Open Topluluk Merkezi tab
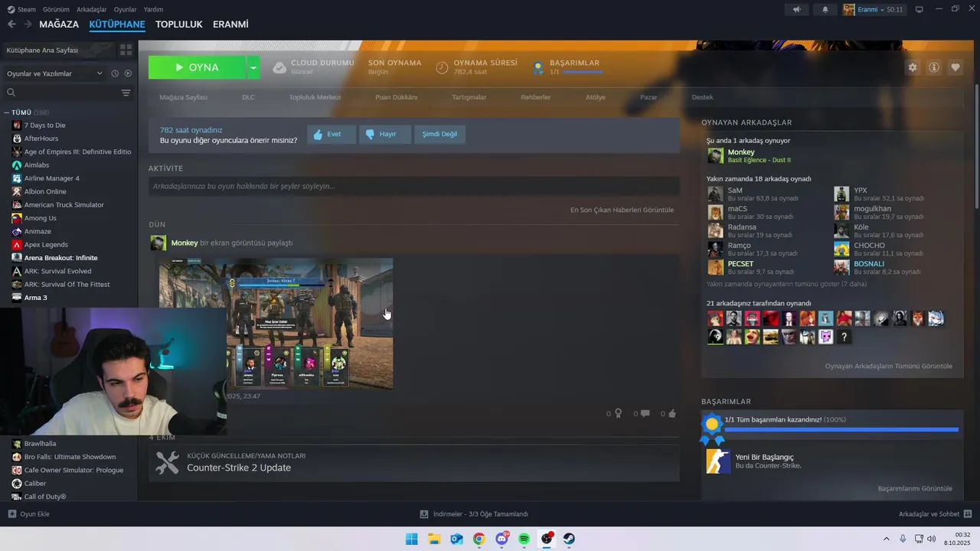The image size is (980, 551). click(x=315, y=97)
